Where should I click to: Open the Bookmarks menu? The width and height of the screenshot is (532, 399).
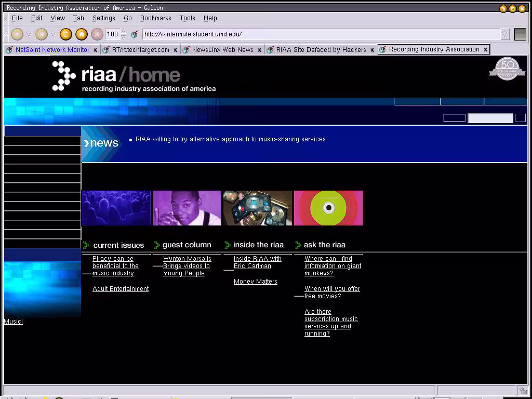click(155, 18)
